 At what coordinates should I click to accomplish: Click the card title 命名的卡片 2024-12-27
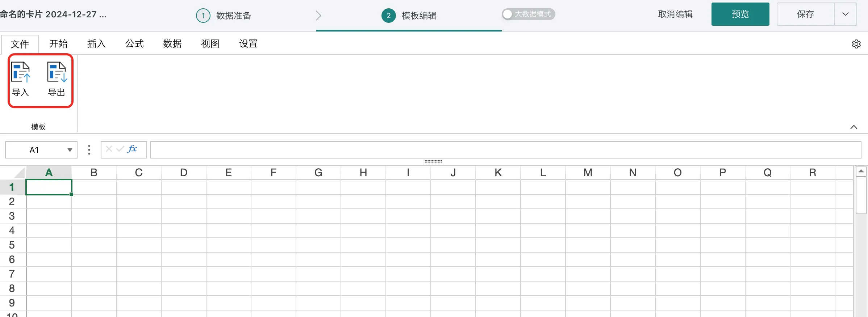click(x=53, y=14)
